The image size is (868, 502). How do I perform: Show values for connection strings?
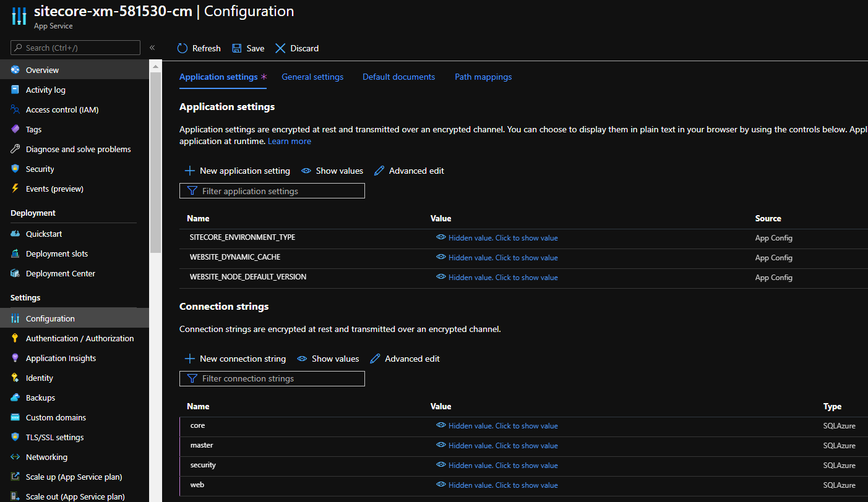(328, 359)
